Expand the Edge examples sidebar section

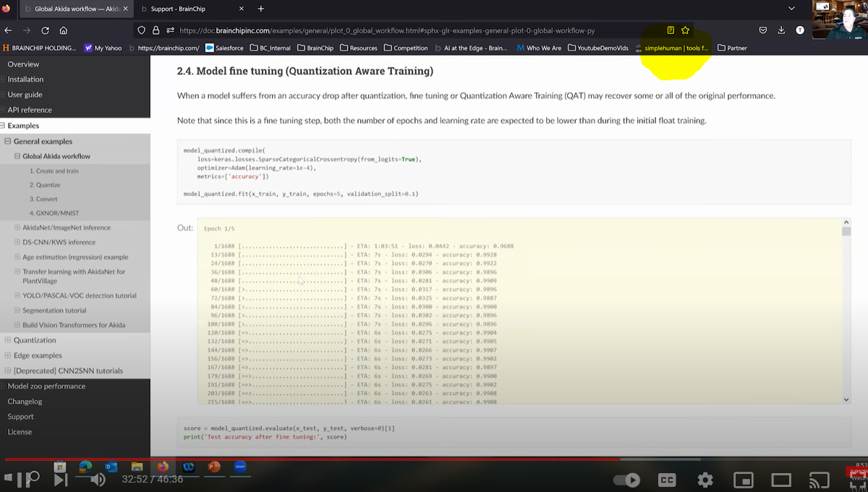[7, 355]
